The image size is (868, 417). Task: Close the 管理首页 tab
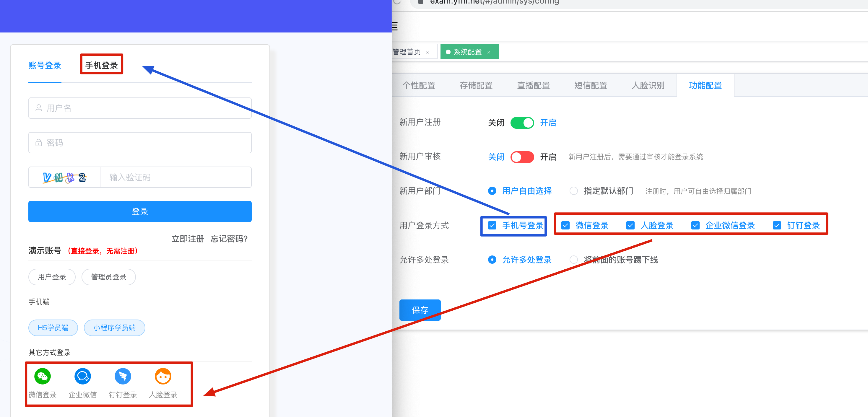428,52
